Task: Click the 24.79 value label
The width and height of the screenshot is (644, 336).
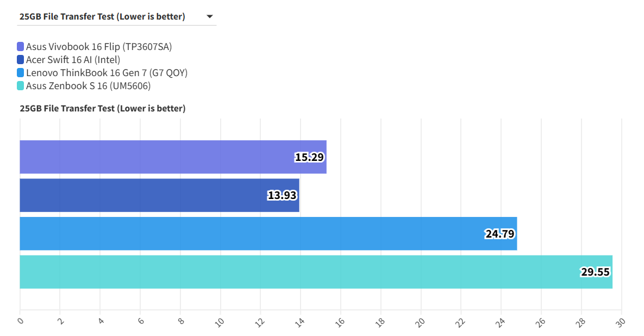Action: click(500, 234)
